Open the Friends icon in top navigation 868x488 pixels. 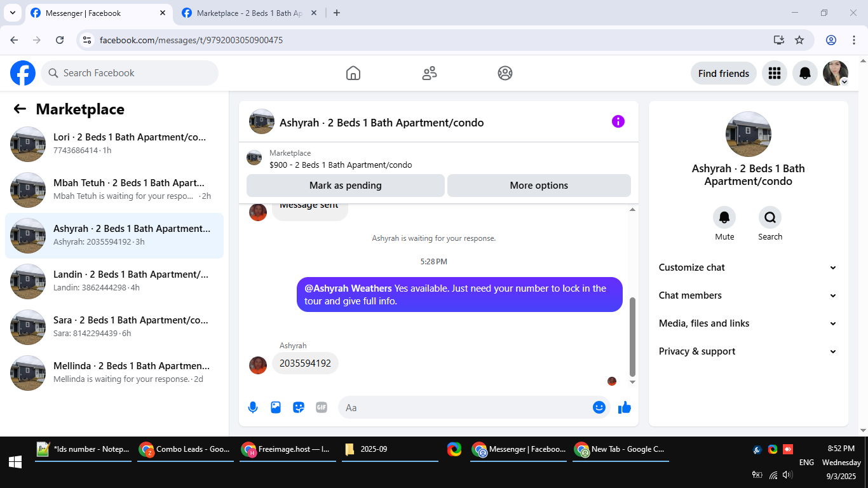pyautogui.click(x=430, y=73)
